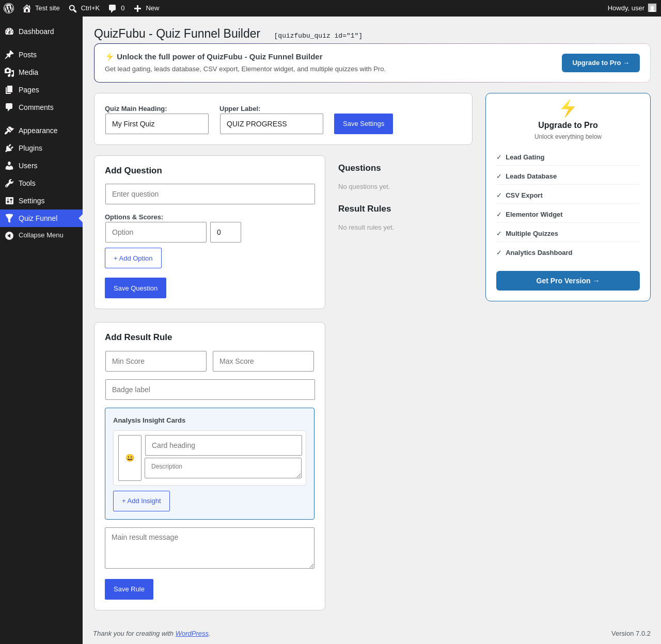661x644 pixels.
Task: Click the + Add Insight button
Action: 141,501
